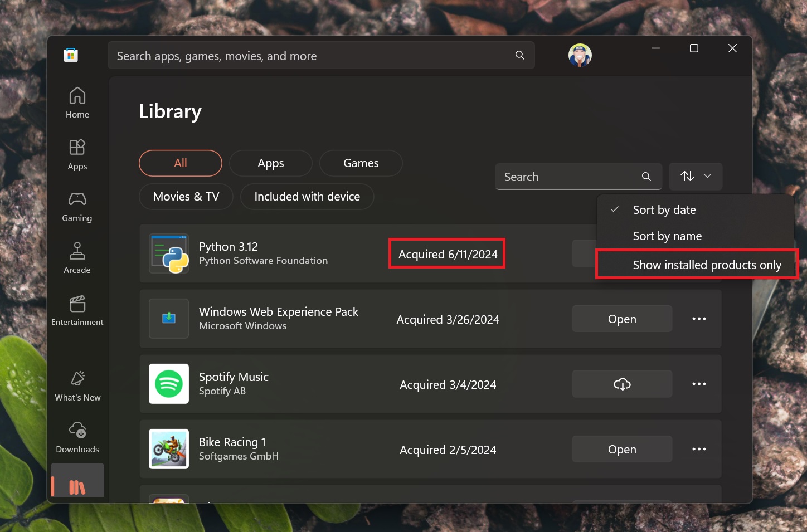Enable Show installed products only

tap(707, 265)
